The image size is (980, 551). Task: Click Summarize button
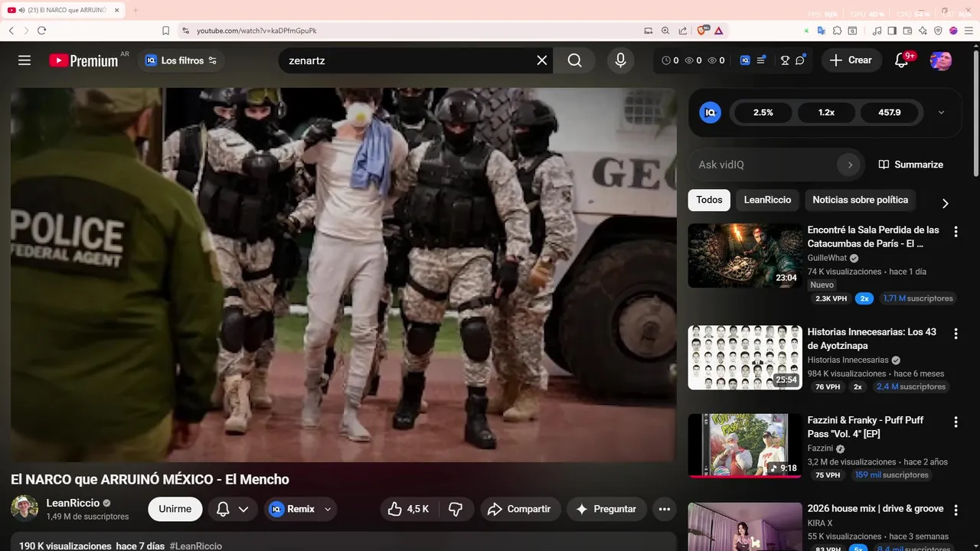coord(910,165)
